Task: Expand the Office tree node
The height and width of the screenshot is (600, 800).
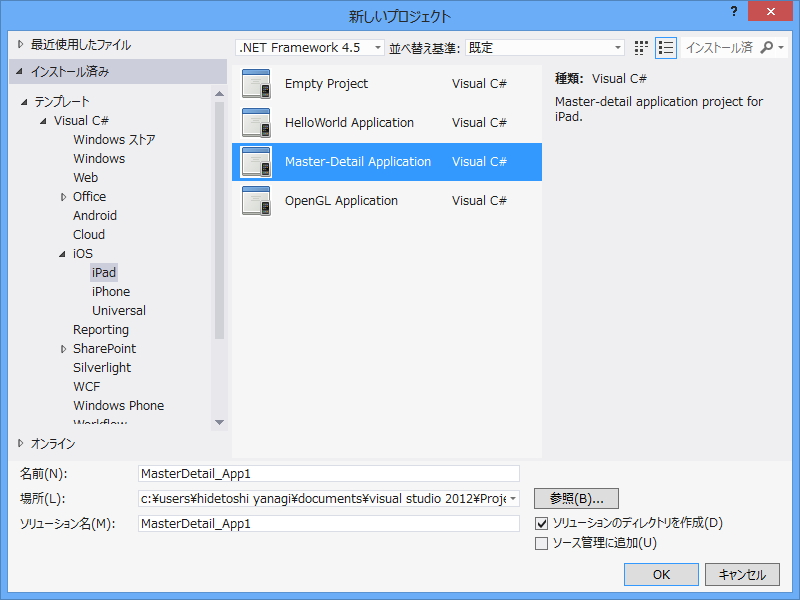Action: pyautogui.click(x=64, y=196)
